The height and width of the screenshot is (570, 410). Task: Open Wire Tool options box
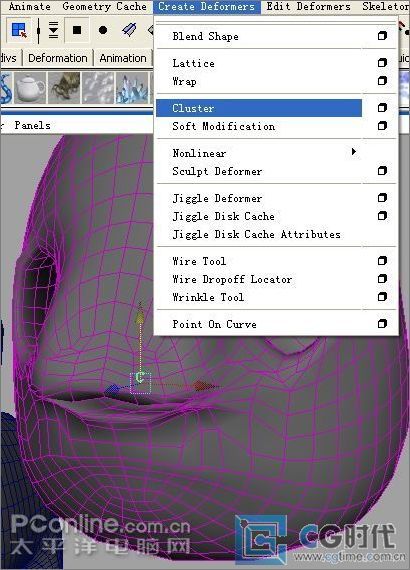[x=382, y=261]
